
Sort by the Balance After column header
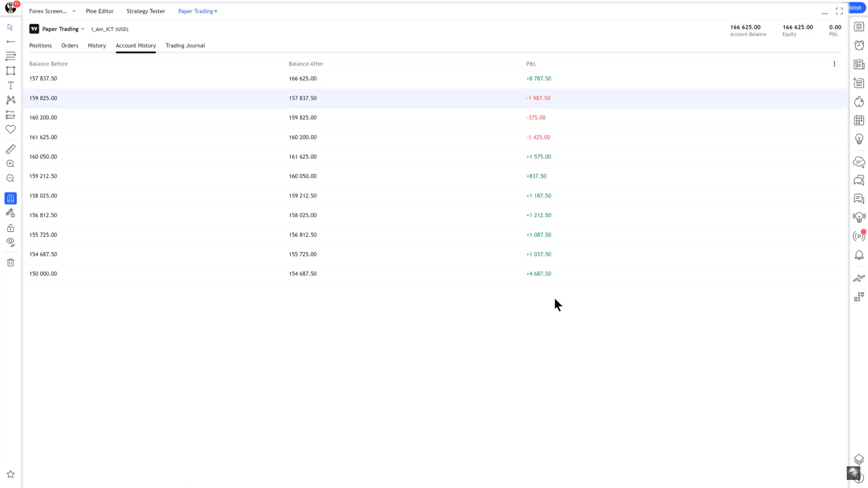tap(306, 64)
